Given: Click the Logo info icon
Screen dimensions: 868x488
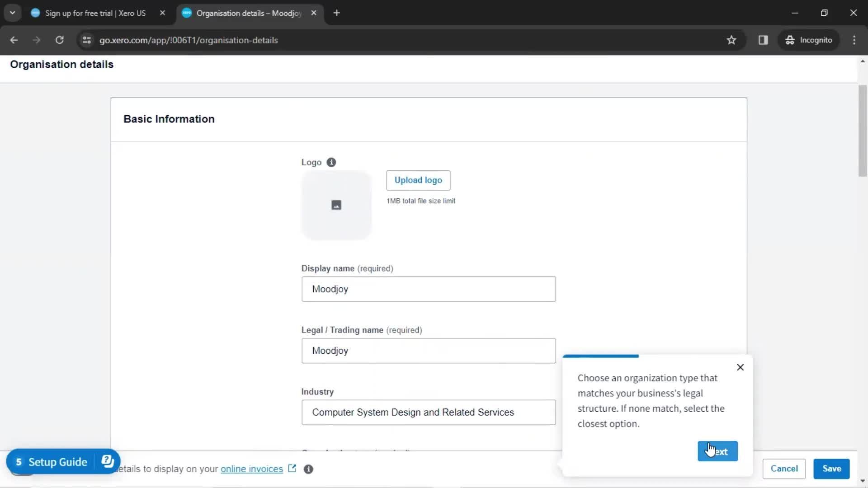Looking at the screenshot, I should tap(331, 162).
